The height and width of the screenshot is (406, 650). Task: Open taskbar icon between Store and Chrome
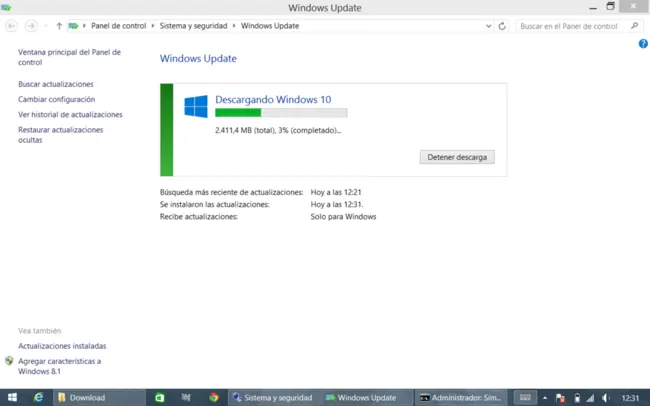pyautogui.click(x=186, y=398)
